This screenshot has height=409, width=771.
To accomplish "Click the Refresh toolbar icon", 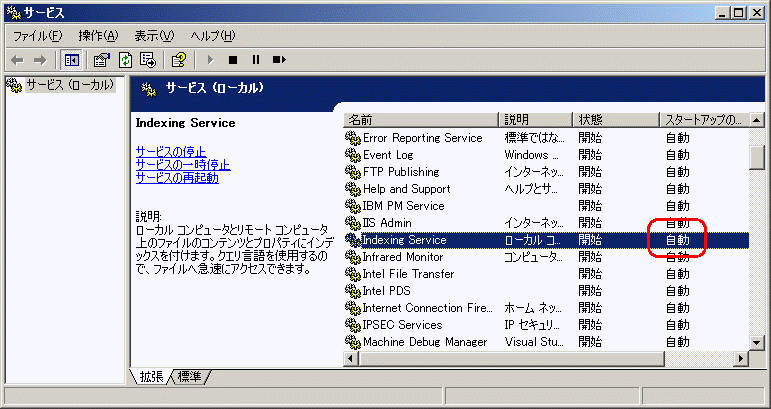I will 125,60.
